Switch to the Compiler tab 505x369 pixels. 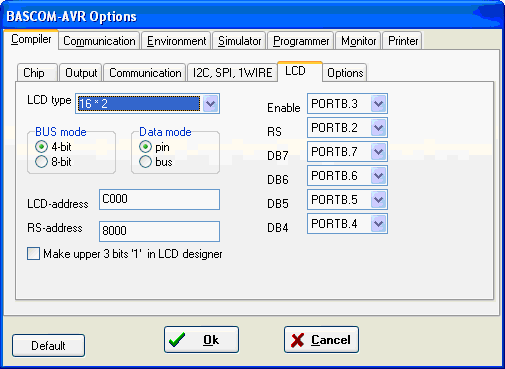(31, 40)
